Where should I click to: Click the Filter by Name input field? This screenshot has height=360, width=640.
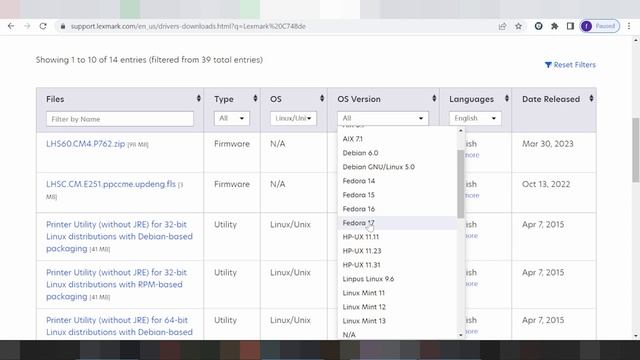click(x=120, y=119)
